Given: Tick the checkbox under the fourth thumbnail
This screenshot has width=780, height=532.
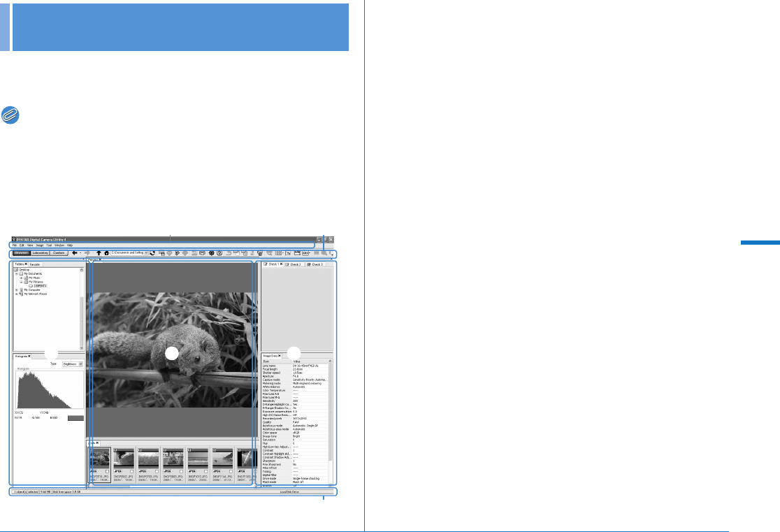Looking at the screenshot, I should 181,471.
